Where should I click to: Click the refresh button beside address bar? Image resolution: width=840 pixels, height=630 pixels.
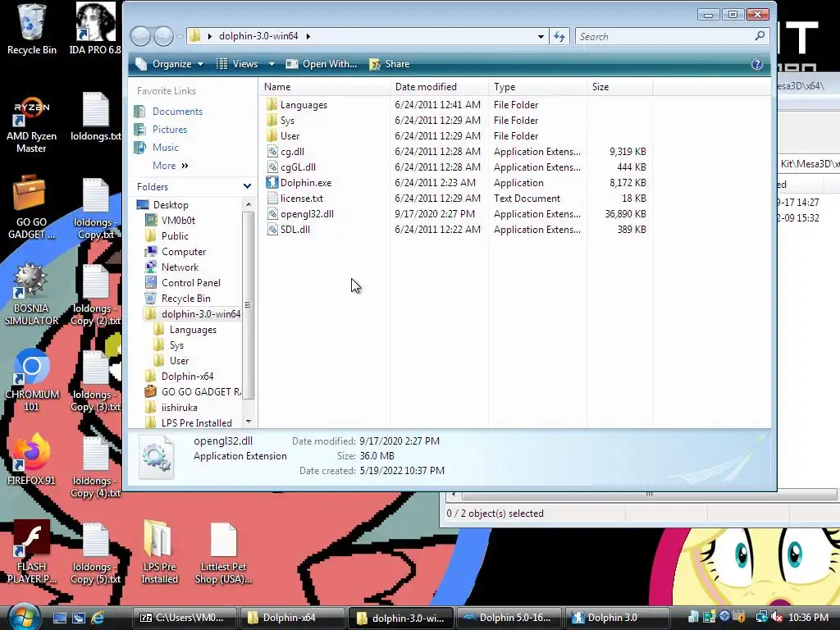coord(559,36)
